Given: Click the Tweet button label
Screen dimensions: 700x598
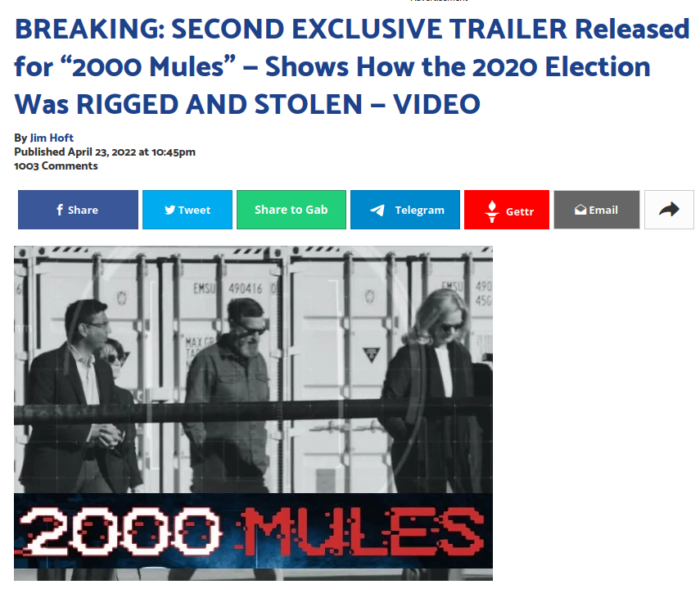Looking at the screenshot, I should tap(194, 210).
